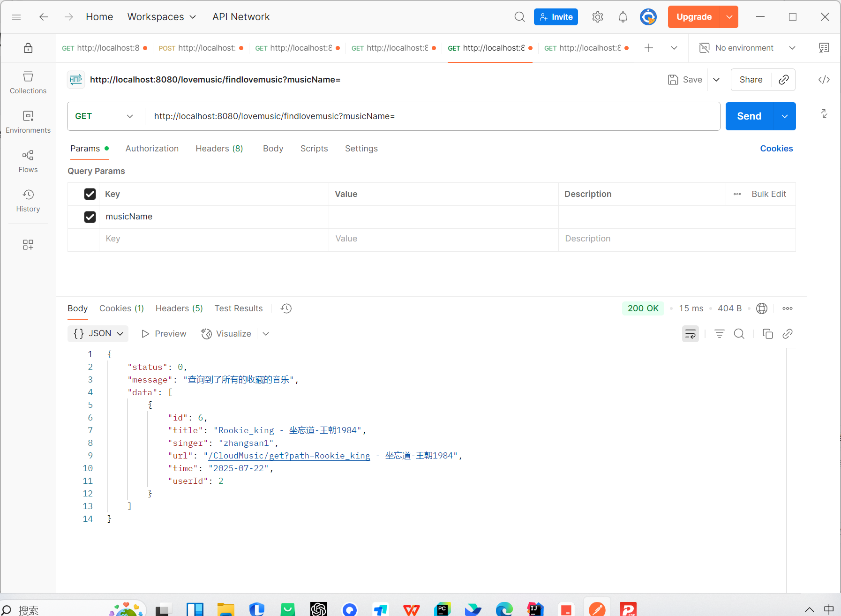This screenshot has height=616, width=841.
Task: Open the Cookies link
Action: click(x=776, y=149)
